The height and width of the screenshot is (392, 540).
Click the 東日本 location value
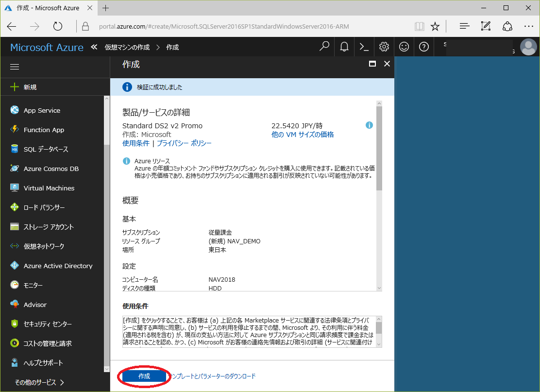[x=217, y=250]
